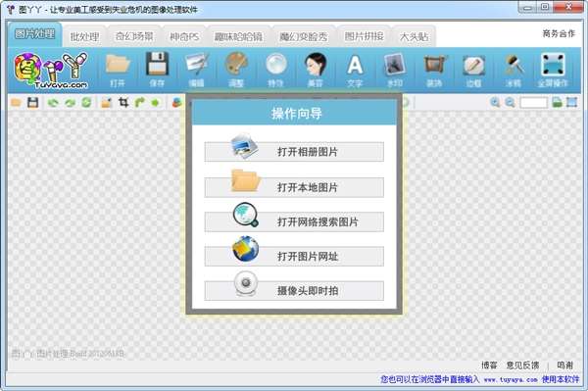This screenshot has height=391, width=588.
Task: Click the Open (打开) folder icon in the main toolbar
Action: 118,70
